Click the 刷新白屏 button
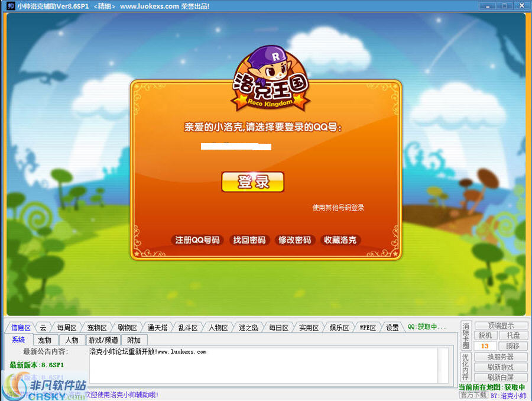The image size is (532, 401). point(501,377)
